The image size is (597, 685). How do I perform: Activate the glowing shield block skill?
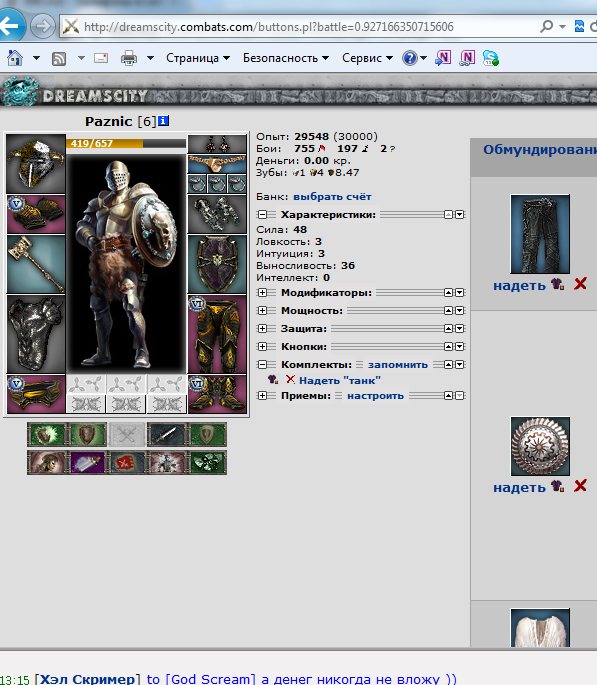(x=47, y=435)
